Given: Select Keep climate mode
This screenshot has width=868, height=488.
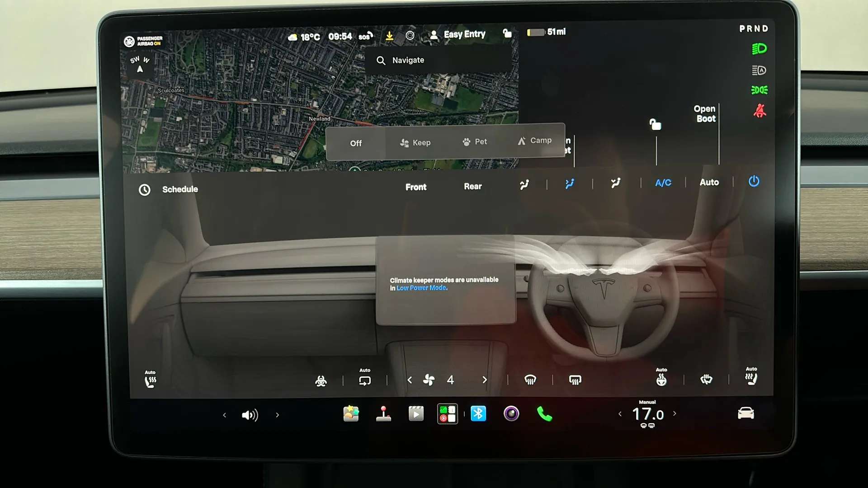Looking at the screenshot, I should [x=415, y=143].
